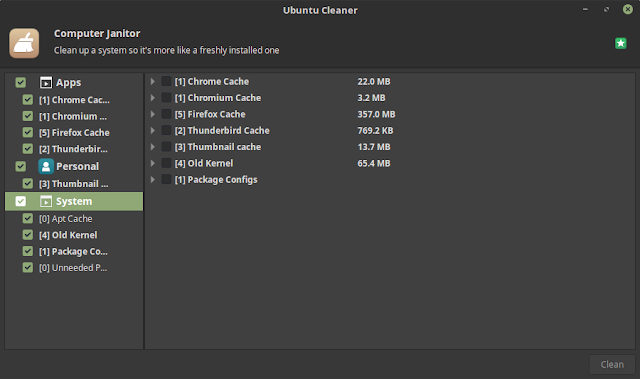The width and height of the screenshot is (640, 379).
Task: Uncheck the Apps category checkbox
Action: [x=20, y=83]
